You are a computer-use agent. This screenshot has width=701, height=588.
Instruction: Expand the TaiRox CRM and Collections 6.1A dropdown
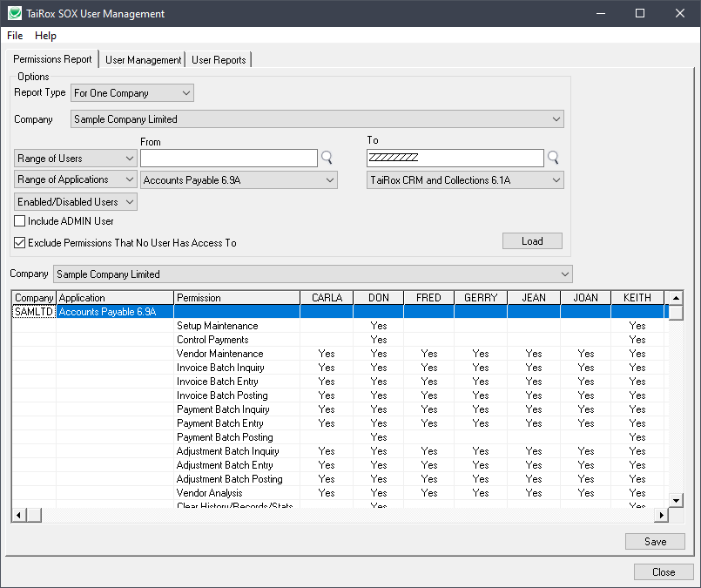[x=465, y=180]
